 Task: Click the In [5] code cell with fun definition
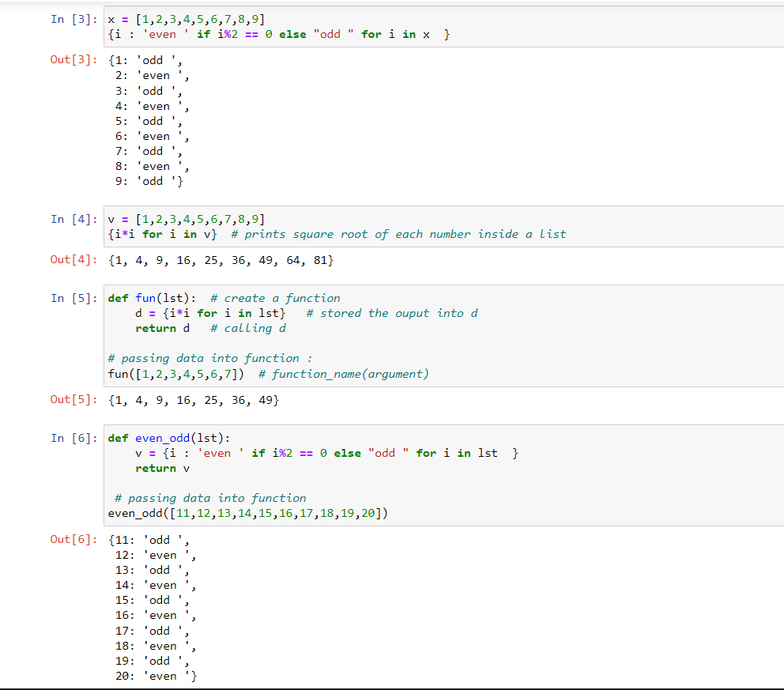(444, 336)
